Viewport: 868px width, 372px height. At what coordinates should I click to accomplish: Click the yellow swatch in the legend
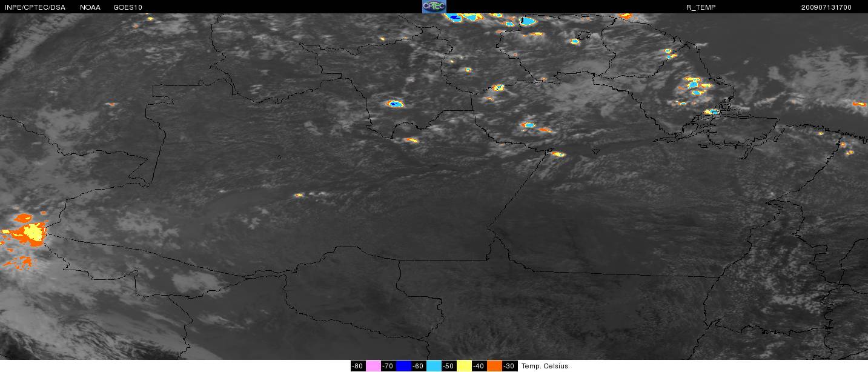tap(464, 366)
